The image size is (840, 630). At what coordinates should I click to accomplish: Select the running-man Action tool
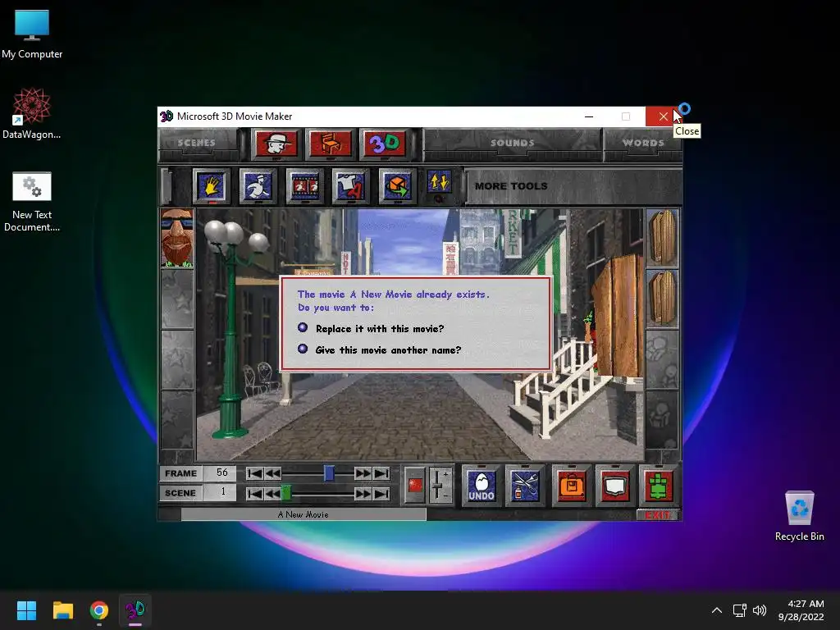click(258, 186)
